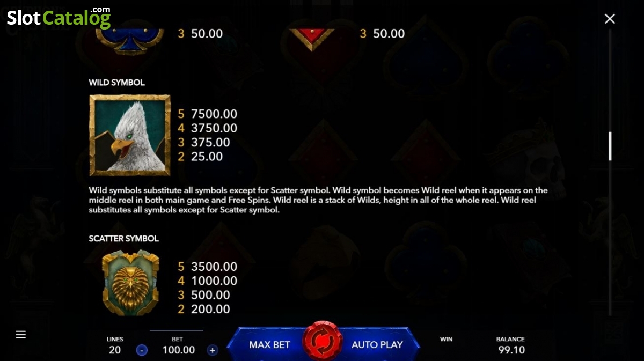Increase bet with the plus button

pos(213,350)
